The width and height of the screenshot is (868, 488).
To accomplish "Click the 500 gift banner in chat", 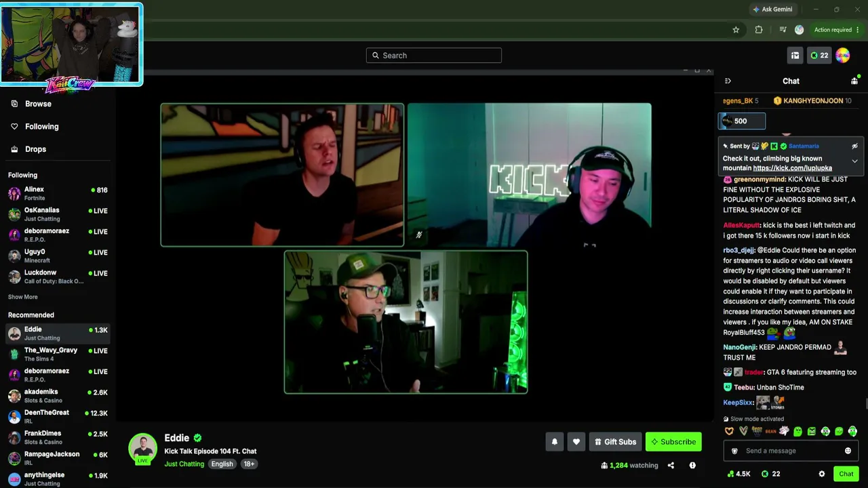I will tap(742, 121).
